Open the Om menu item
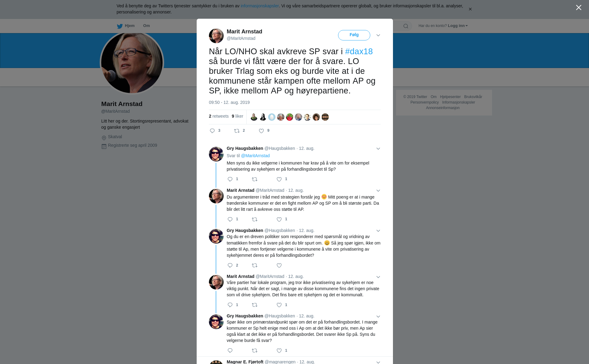Screen dimensions: 589x364 click(147, 26)
